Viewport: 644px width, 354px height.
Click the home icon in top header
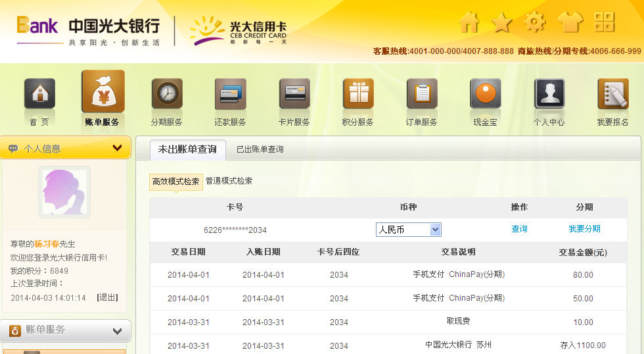coord(469,22)
